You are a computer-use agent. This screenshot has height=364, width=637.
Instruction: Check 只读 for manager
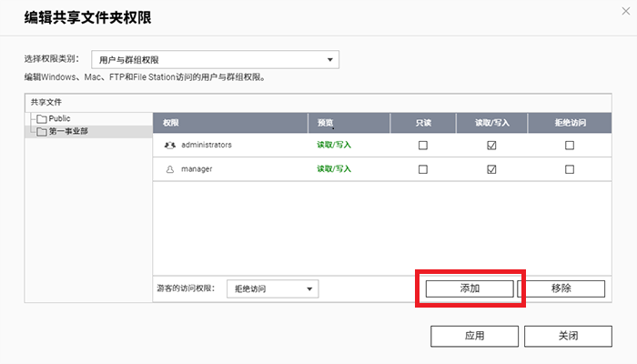coord(423,169)
